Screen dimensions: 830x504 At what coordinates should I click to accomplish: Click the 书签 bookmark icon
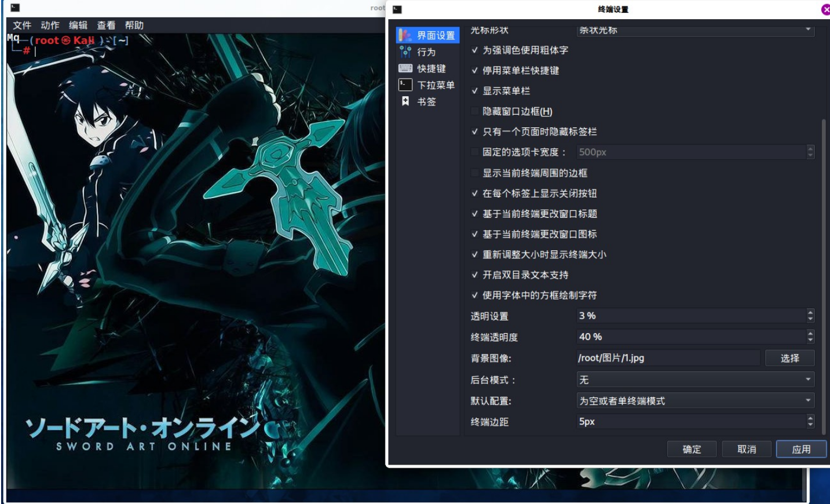[405, 101]
